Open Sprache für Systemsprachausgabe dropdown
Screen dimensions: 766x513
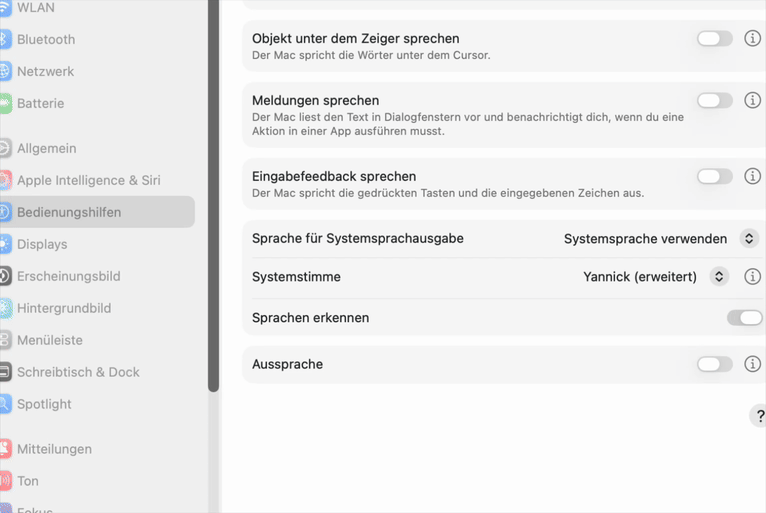748,239
